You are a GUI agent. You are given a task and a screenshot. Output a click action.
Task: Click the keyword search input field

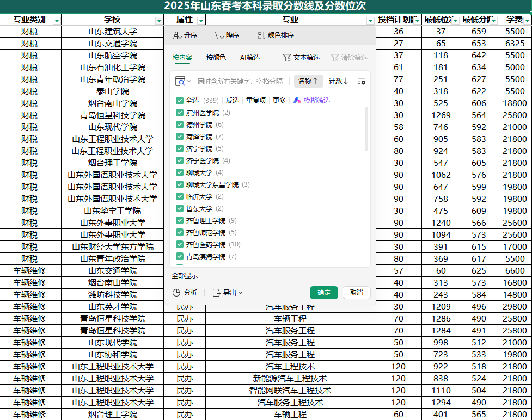242,81
